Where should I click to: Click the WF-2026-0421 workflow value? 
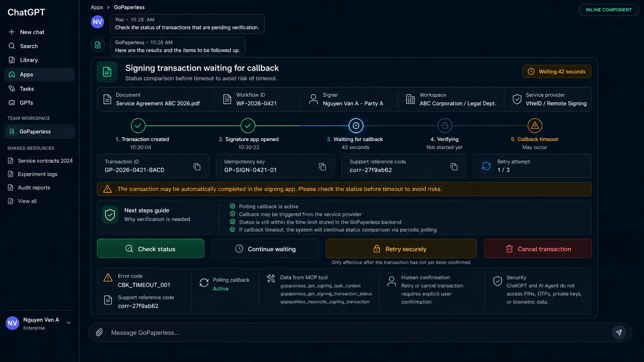(x=257, y=103)
